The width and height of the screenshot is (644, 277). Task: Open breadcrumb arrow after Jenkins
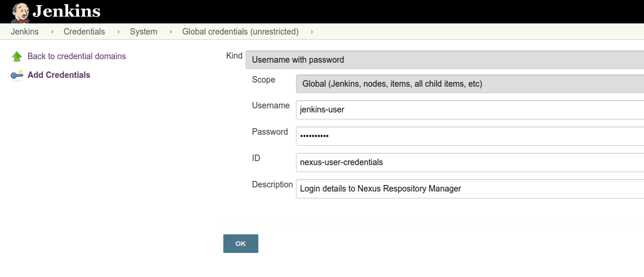coord(52,32)
